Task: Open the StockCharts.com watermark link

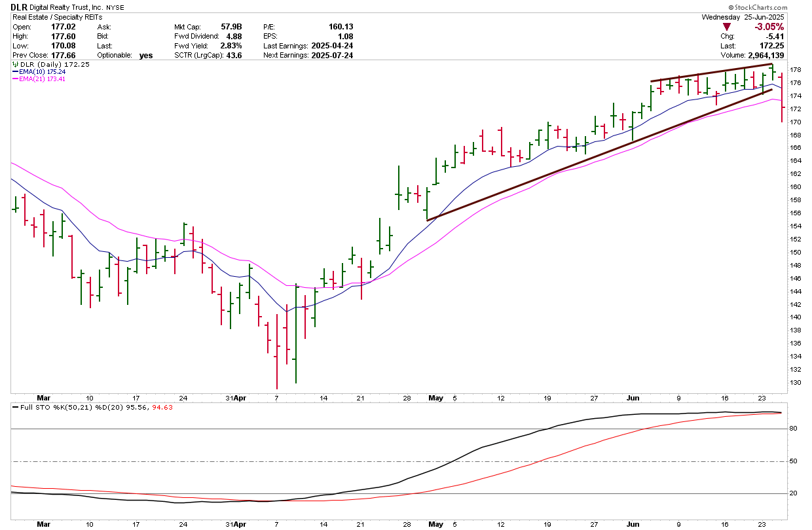Action: [x=775, y=8]
